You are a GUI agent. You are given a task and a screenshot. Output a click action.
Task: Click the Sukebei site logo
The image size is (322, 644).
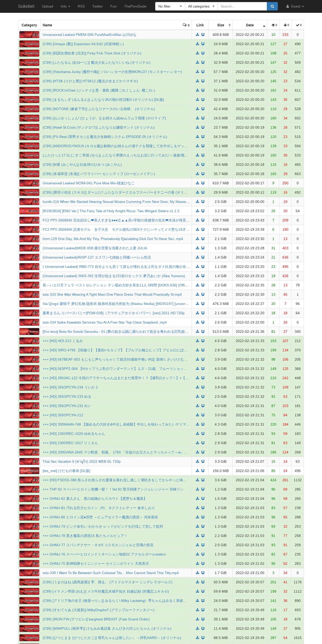tap(26, 6)
